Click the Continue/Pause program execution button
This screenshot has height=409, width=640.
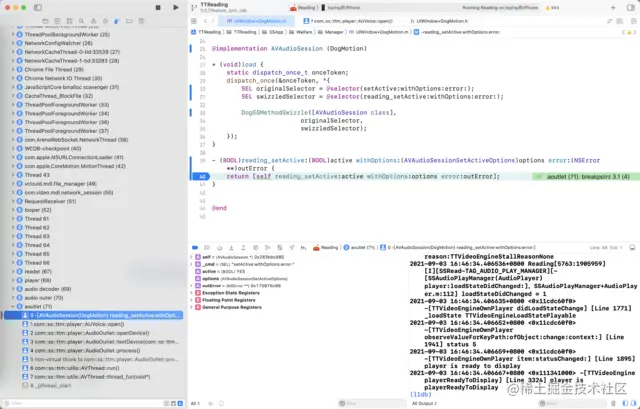[x=207, y=247]
